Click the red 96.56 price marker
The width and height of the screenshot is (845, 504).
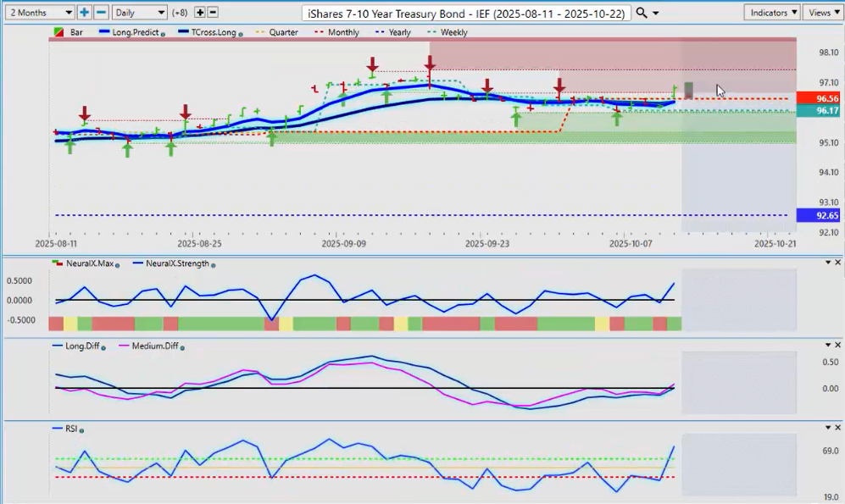[x=820, y=98]
